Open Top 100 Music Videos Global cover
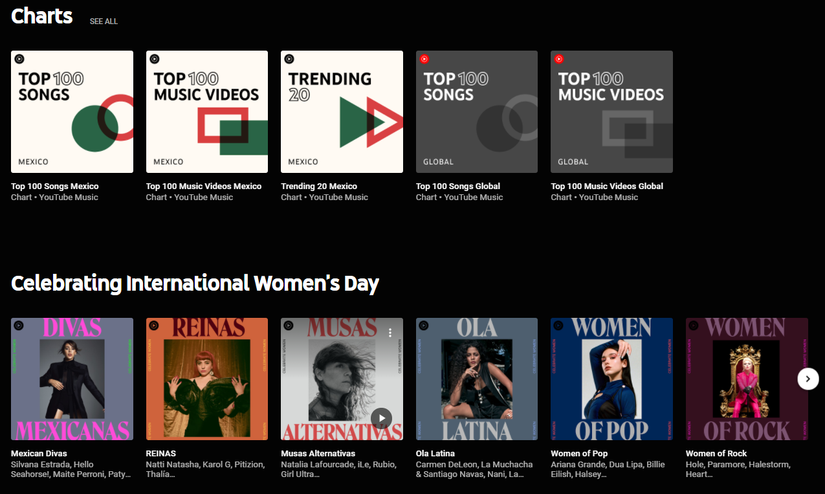Image resolution: width=825 pixels, height=494 pixels. point(612,112)
